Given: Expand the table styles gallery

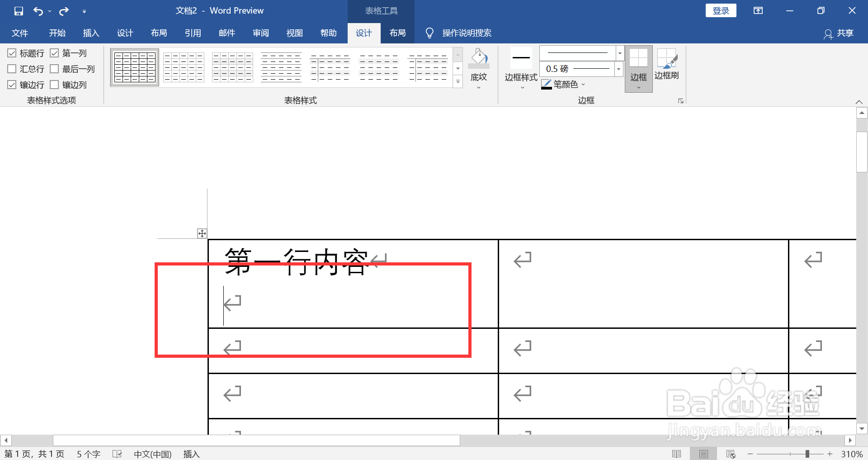Looking at the screenshot, I should click(458, 82).
